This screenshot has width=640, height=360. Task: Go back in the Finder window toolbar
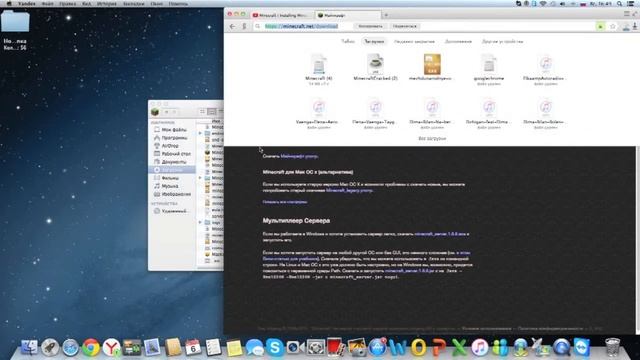click(167, 112)
